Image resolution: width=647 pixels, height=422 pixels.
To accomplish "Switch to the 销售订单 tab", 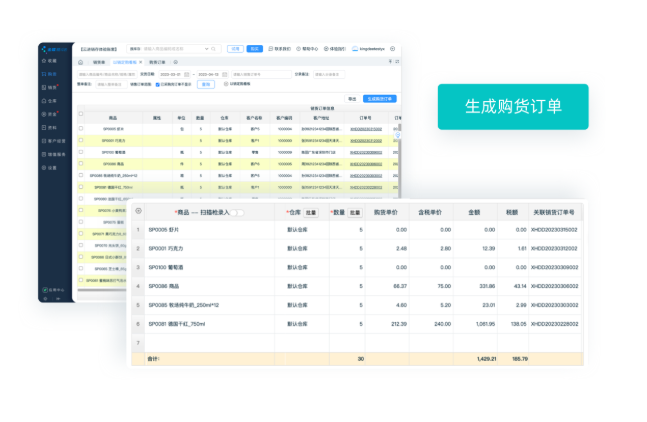I will (x=157, y=61).
